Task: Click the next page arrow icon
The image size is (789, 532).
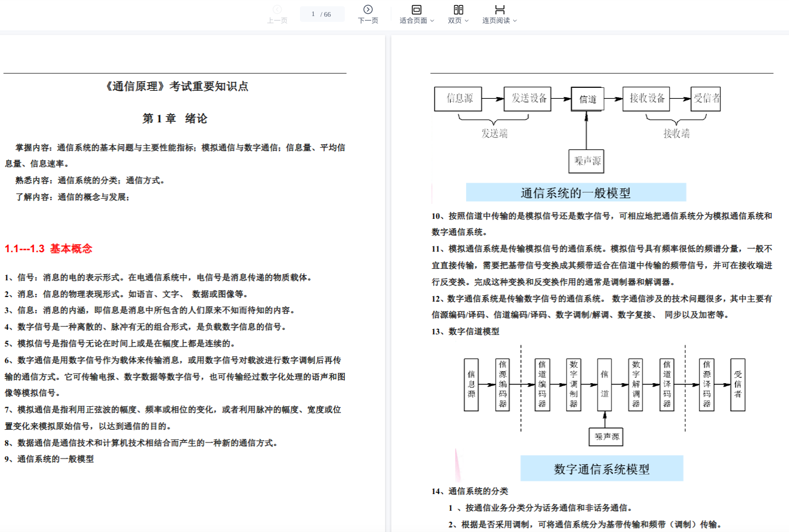Action: pyautogui.click(x=368, y=10)
